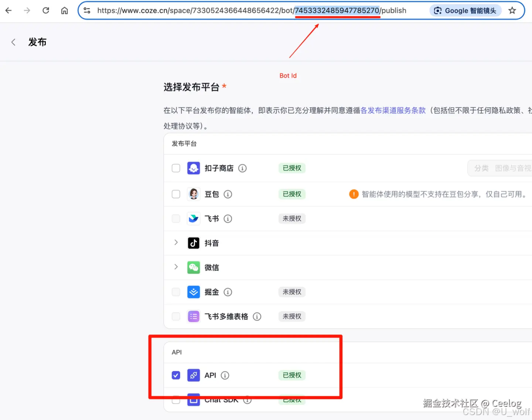Click 豆包 已授权 badge
Viewport: 532px width, 420px height.
pos(292,194)
